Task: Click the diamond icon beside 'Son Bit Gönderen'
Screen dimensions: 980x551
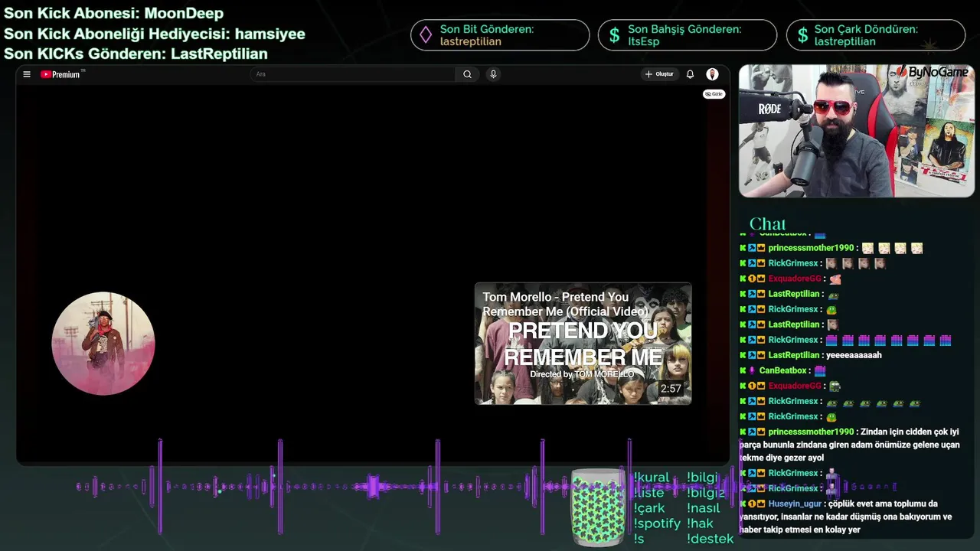Action: 425,35
